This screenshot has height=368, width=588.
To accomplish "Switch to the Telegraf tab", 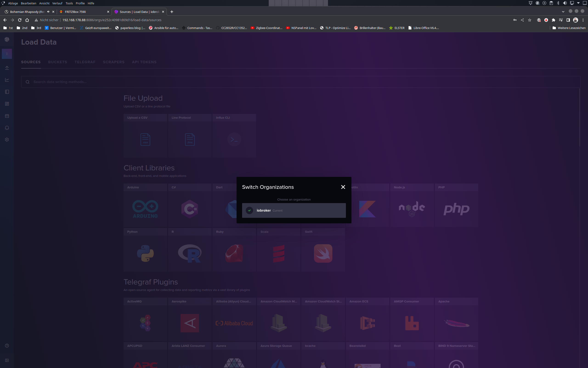I will coord(85,62).
